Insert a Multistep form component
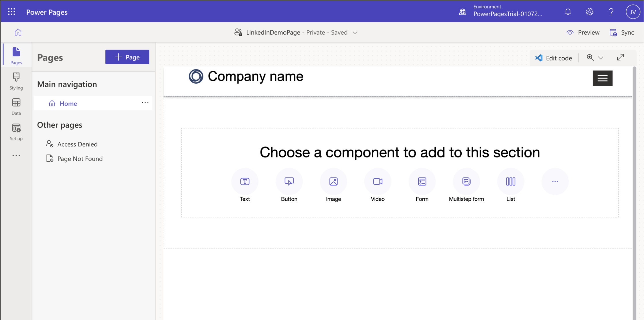 click(x=466, y=182)
